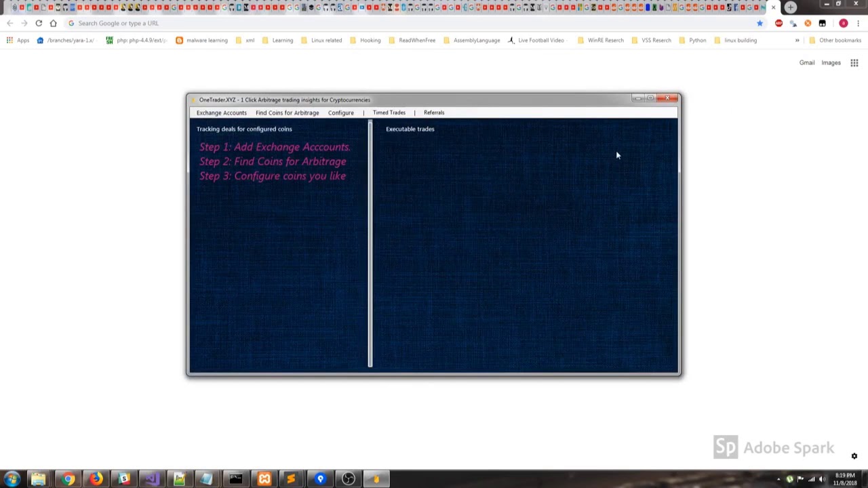Open the /branches/yara-1.x/ bookmark
Image resolution: width=868 pixels, height=488 pixels.
[65, 40]
